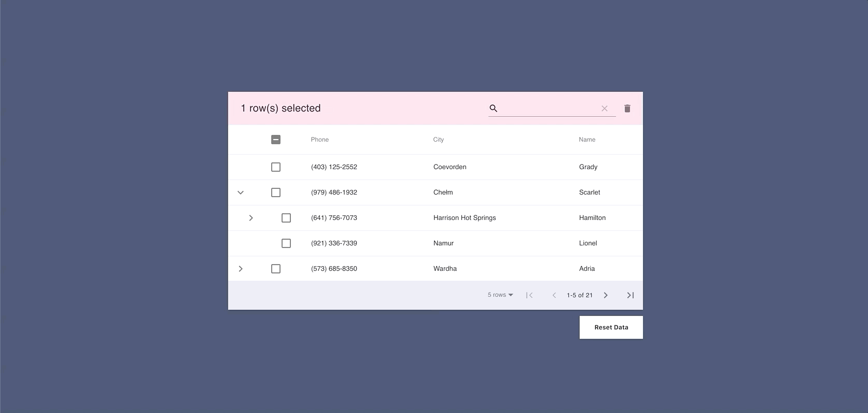Jump to the last page
This screenshot has width=868, height=413.
631,295
